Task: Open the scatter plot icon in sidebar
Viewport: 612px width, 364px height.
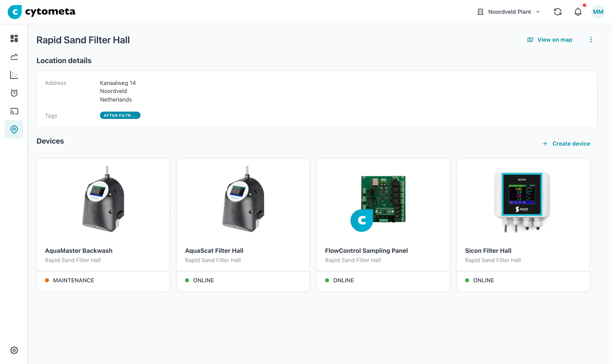Action: tap(14, 75)
